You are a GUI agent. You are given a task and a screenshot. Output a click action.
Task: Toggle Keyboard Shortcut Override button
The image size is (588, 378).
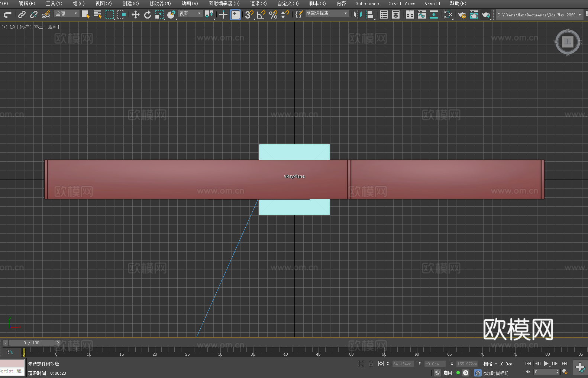pos(235,14)
